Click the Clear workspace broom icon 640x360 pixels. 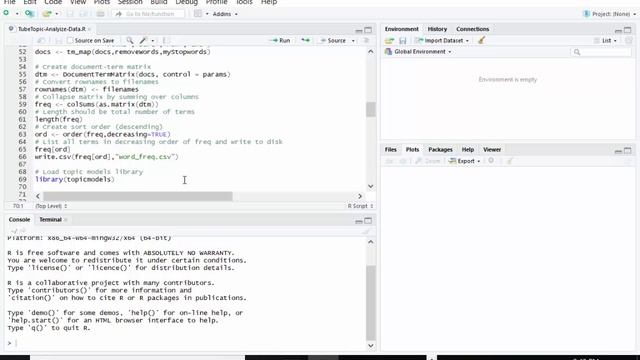click(x=482, y=40)
